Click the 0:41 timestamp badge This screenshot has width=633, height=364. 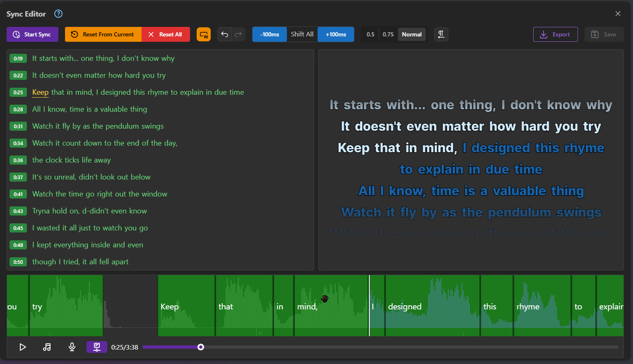click(x=18, y=194)
